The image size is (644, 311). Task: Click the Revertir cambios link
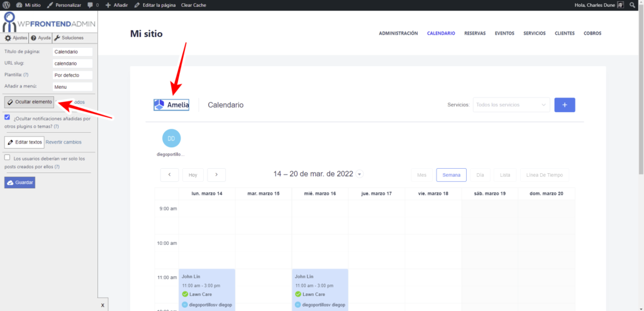pos(64,142)
